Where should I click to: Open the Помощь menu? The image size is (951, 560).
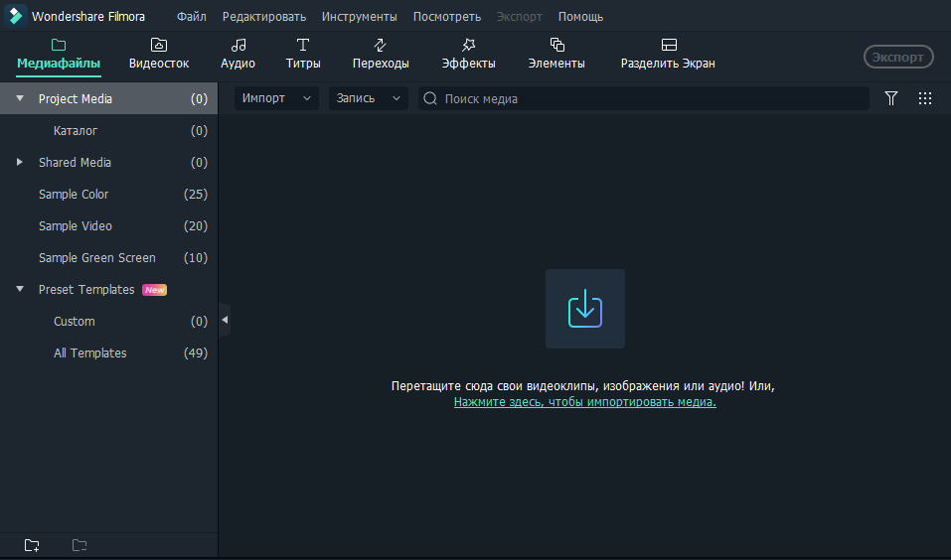coord(580,16)
